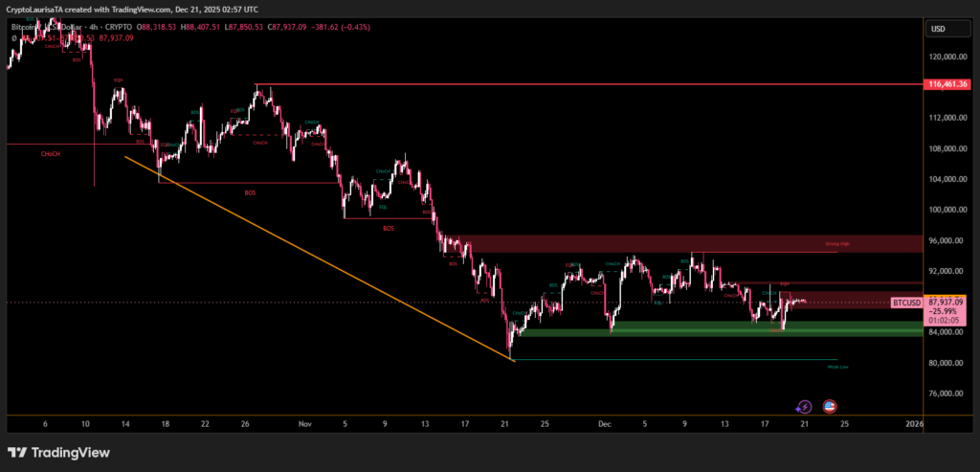Click the Nov label on time axis
Viewport: 980px width, 472px height.
[x=304, y=422]
